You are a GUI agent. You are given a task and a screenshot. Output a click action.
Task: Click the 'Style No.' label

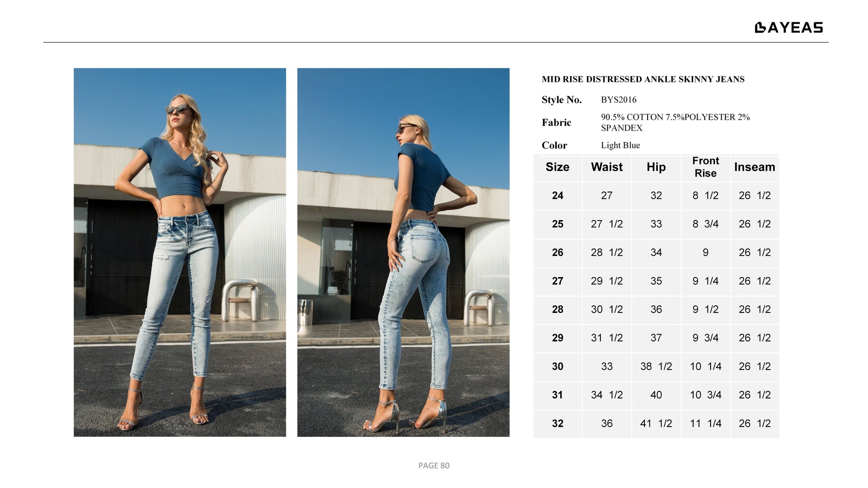(562, 100)
